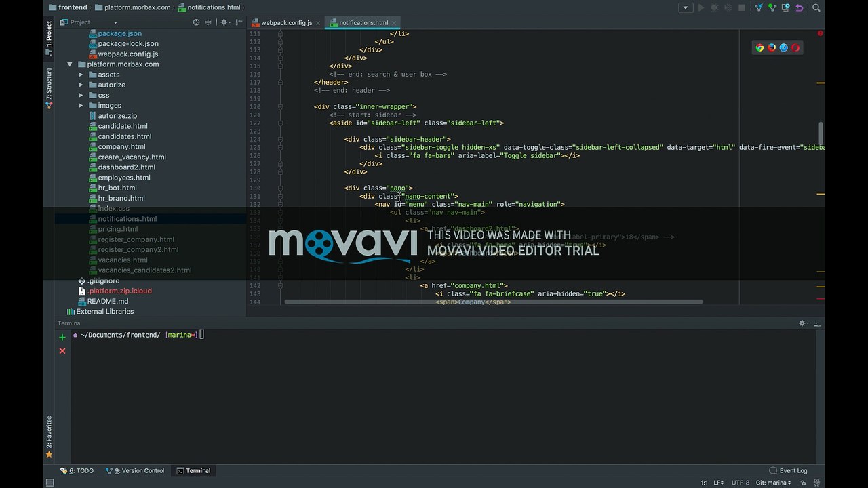Click the editor horizontal scrollbar

pos(494,302)
